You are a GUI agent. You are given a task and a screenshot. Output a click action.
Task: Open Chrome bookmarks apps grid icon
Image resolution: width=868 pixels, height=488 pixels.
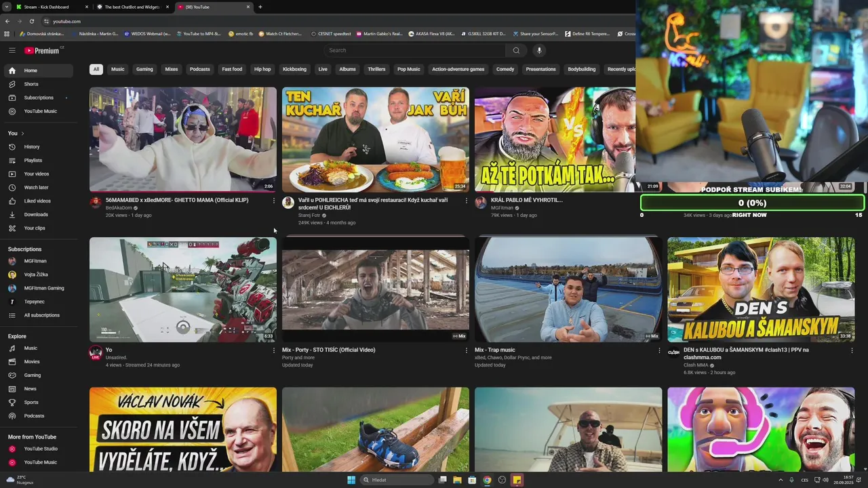(7, 33)
